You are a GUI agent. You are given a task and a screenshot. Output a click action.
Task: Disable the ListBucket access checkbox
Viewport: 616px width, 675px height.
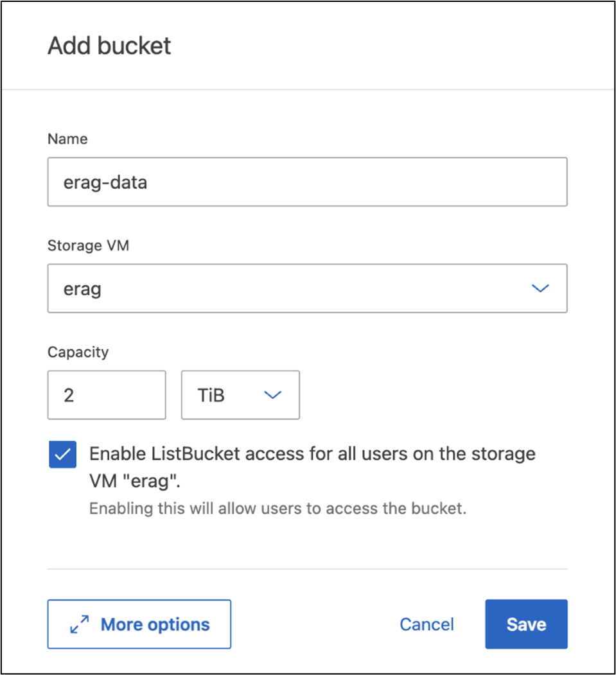pyautogui.click(x=63, y=455)
